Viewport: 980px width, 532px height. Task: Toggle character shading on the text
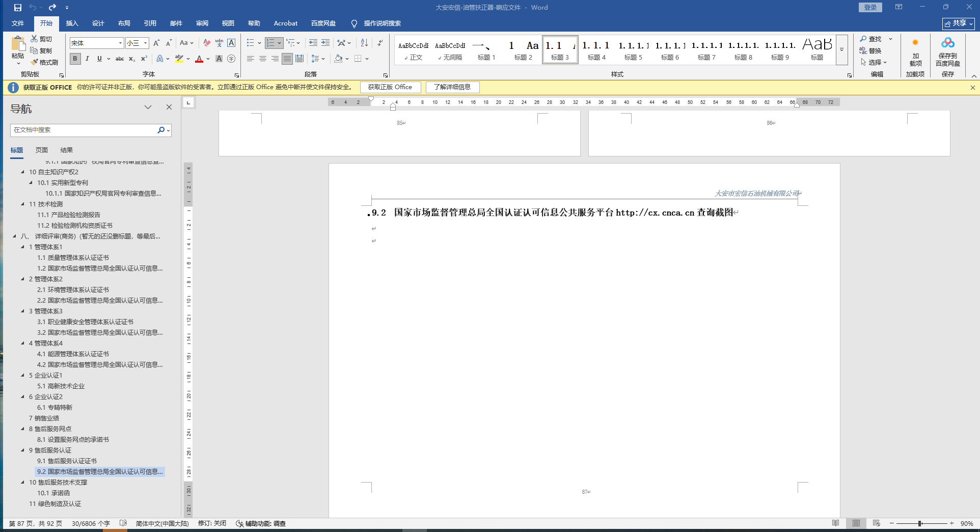pyautogui.click(x=219, y=59)
